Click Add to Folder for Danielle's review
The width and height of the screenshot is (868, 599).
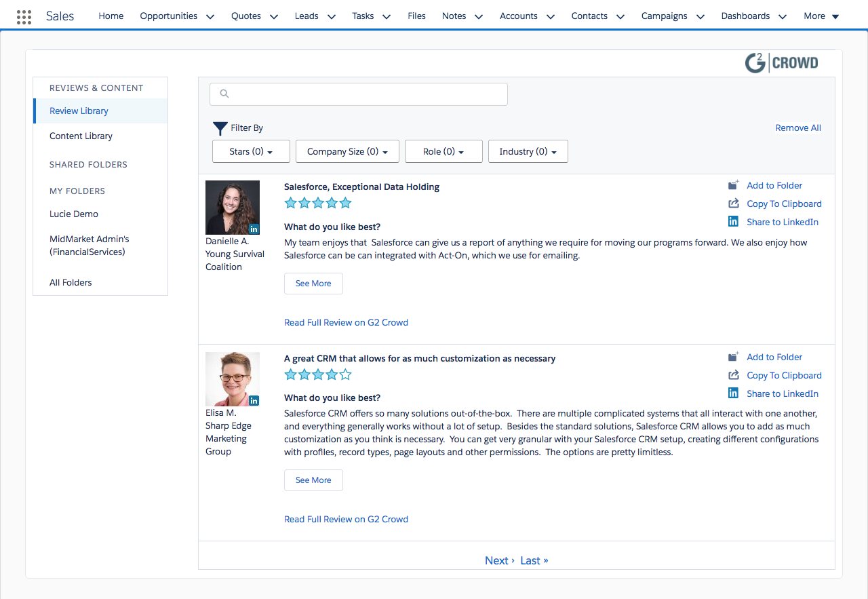tap(774, 185)
